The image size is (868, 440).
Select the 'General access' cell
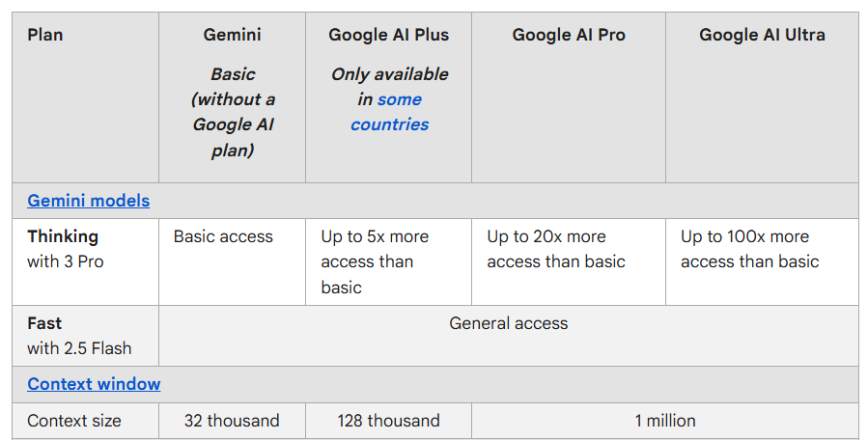pos(508,323)
